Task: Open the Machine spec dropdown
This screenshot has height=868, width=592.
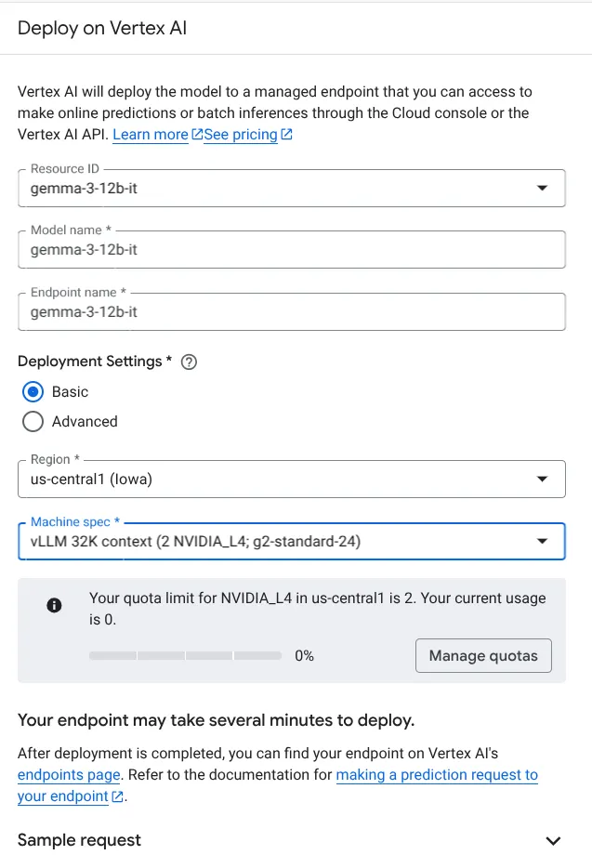Action: [x=291, y=542]
